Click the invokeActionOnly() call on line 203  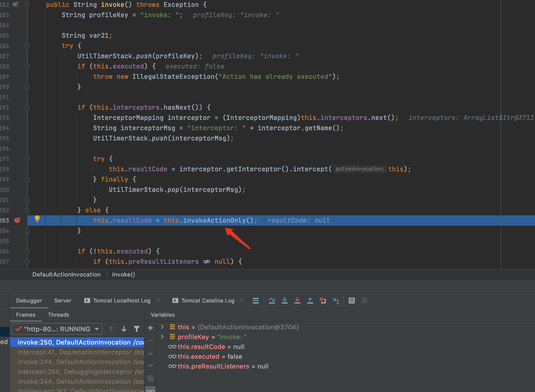[218, 220]
